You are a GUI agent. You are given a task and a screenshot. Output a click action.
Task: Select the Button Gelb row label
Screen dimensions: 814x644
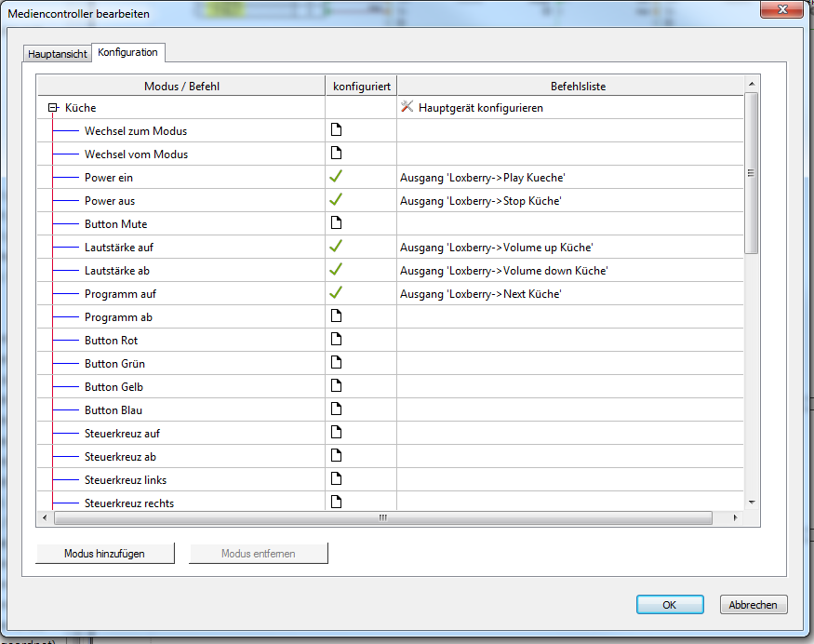114,387
